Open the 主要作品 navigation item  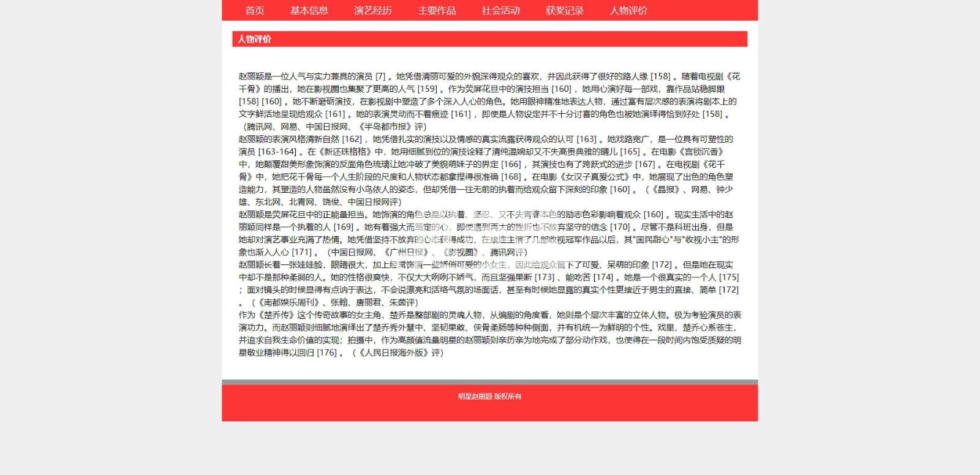coord(437,10)
